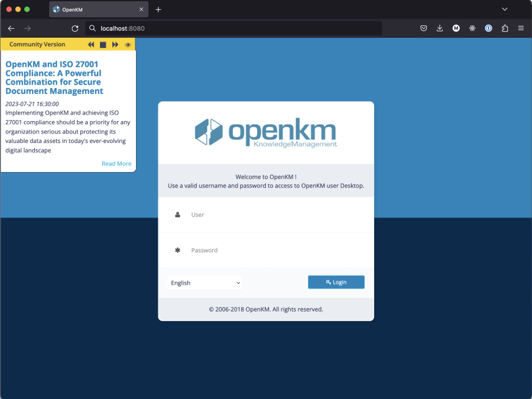Select the OpenKM browser tab

[x=99, y=9]
